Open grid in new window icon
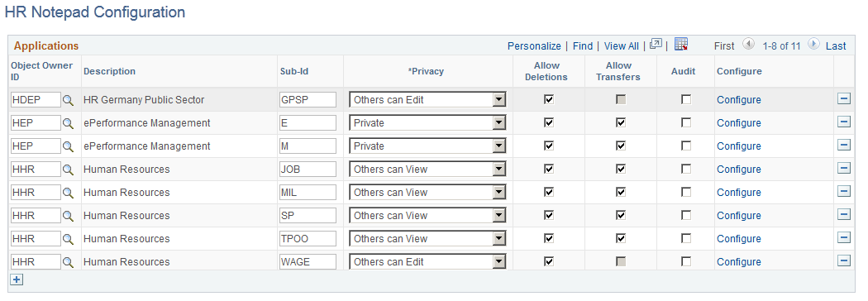The width and height of the screenshot is (868, 301). click(656, 45)
